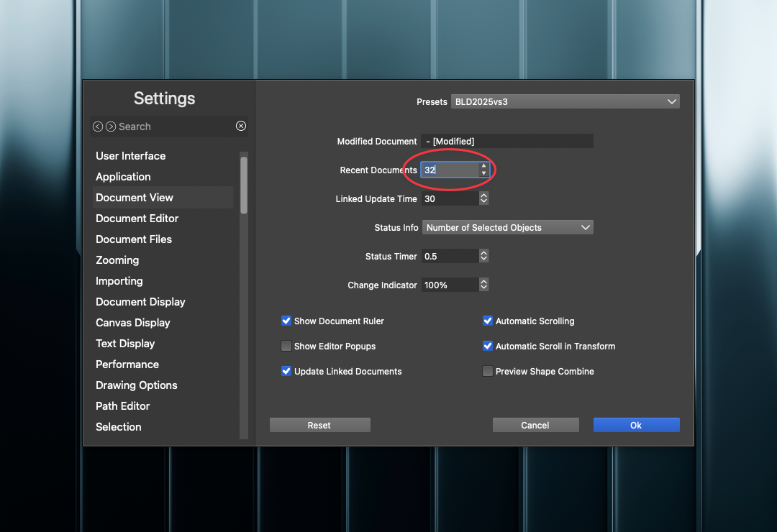Enable Show Editor Popups checkbox

pos(286,346)
